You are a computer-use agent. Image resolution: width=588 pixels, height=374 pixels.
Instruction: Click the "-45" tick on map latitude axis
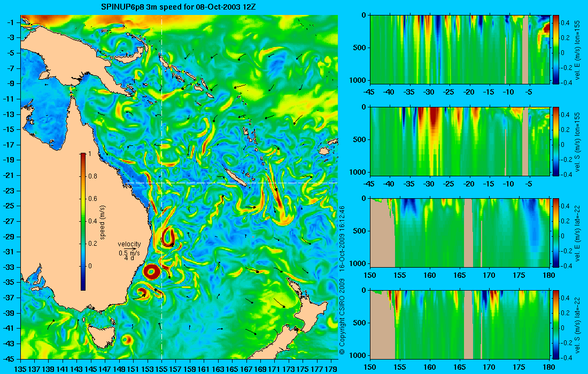[x=9, y=359]
